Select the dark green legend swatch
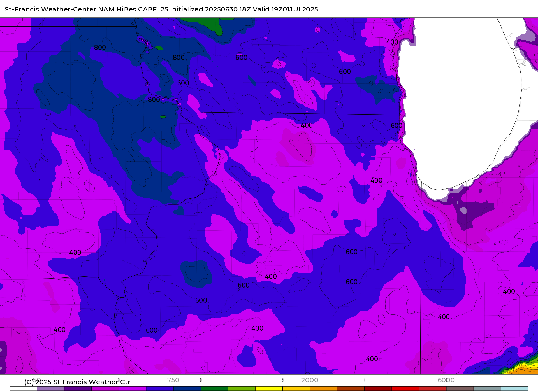This screenshot has height=392, width=538. 214,389
